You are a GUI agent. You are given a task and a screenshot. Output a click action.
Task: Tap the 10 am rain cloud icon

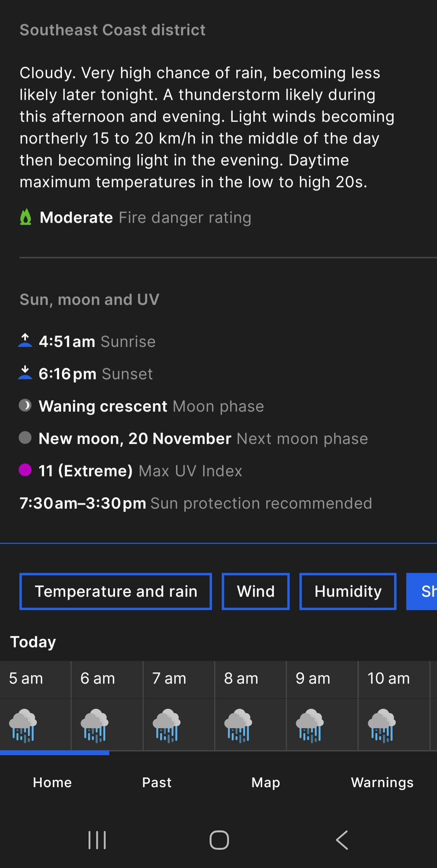(x=382, y=725)
